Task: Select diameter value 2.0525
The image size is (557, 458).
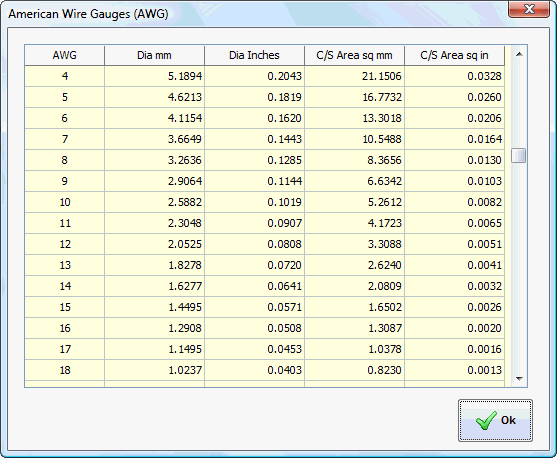Action: (x=155, y=244)
